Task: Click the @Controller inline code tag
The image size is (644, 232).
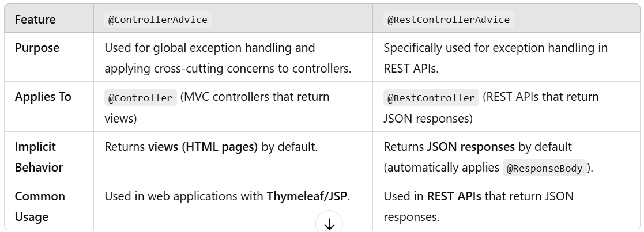Action: pos(141,97)
